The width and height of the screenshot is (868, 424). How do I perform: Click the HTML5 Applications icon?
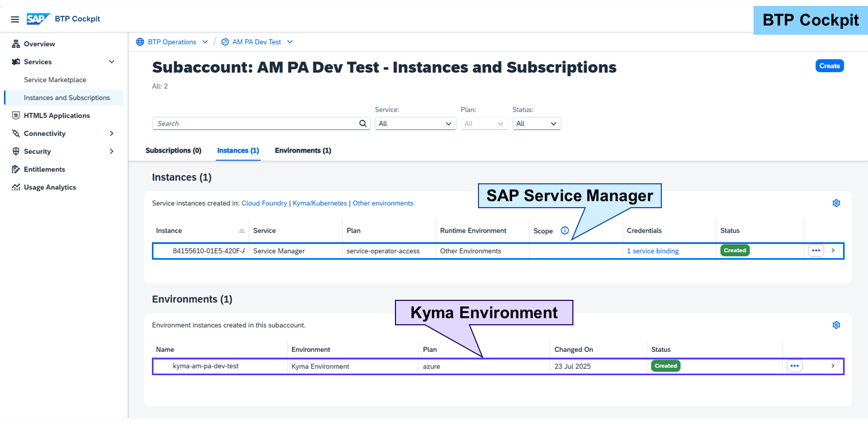(16, 115)
